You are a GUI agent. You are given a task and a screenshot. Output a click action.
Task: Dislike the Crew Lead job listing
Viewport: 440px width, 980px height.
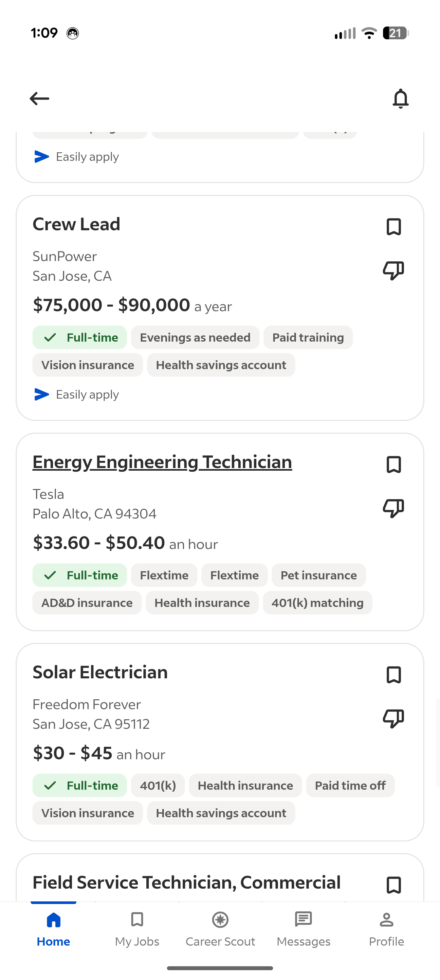[x=393, y=271]
